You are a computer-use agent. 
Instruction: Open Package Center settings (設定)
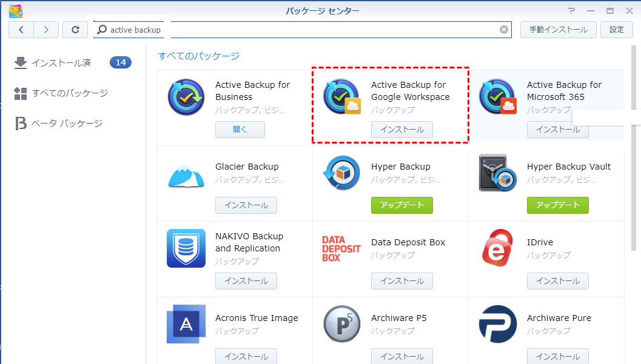pos(617,30)
